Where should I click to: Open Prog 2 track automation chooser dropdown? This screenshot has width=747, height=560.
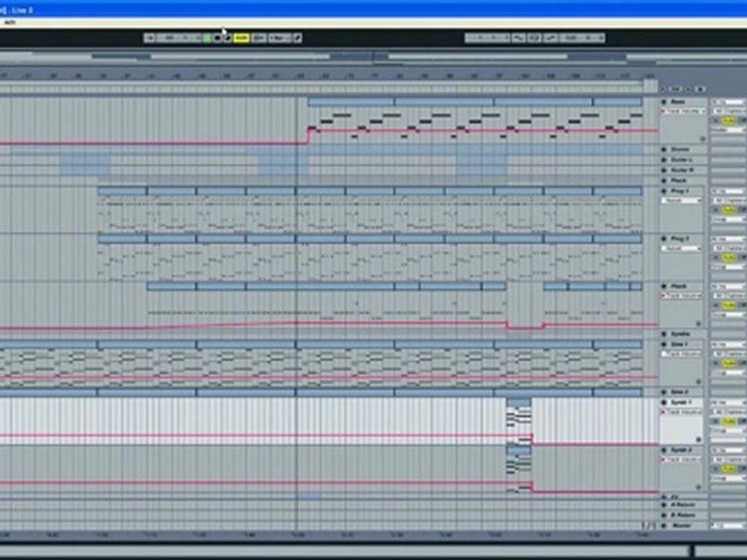coord(682,248)
